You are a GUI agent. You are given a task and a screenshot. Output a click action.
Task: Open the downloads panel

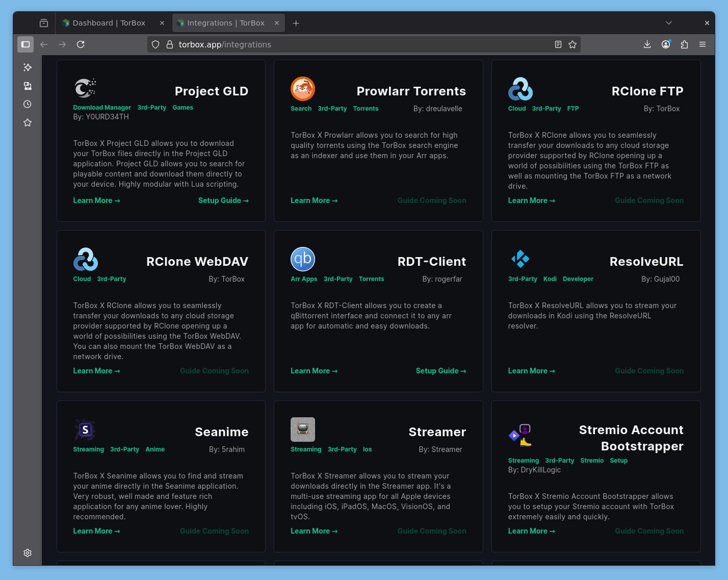[x=647, y=44]
